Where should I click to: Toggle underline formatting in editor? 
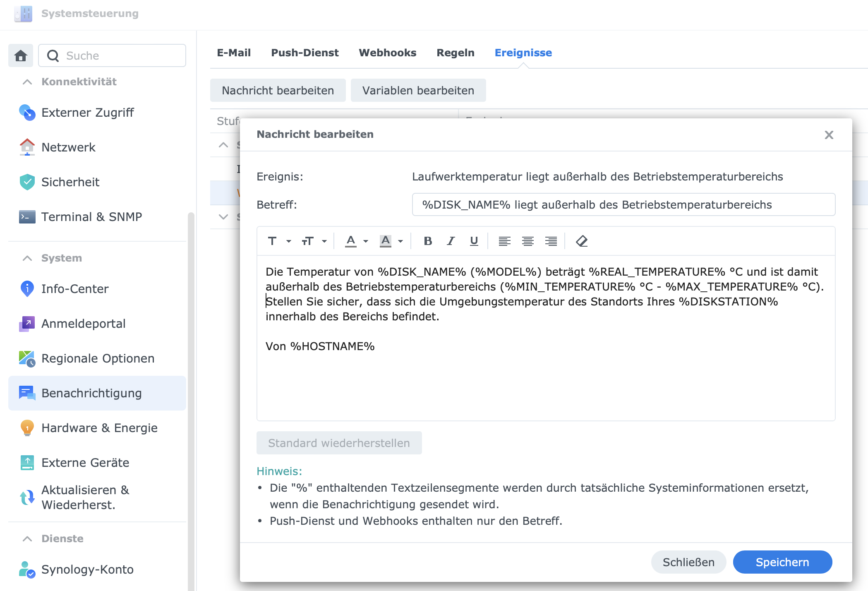point(474,241)
